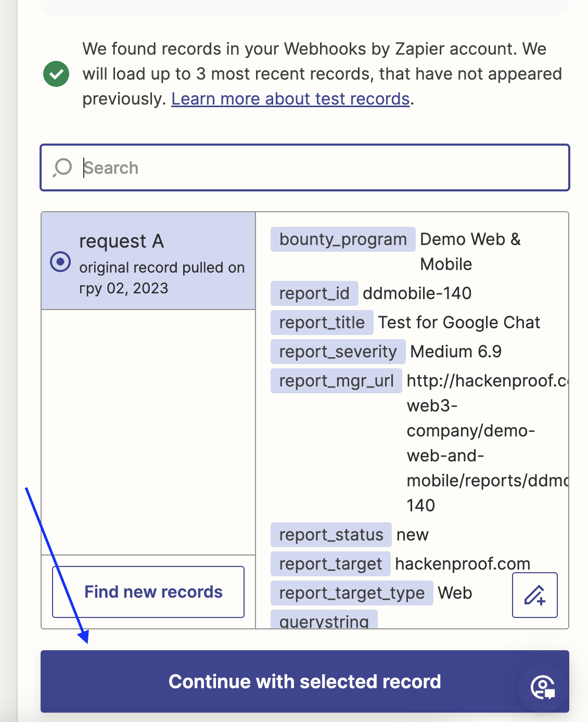
Task: Focus the Search records input field
Action: [323, 167]
